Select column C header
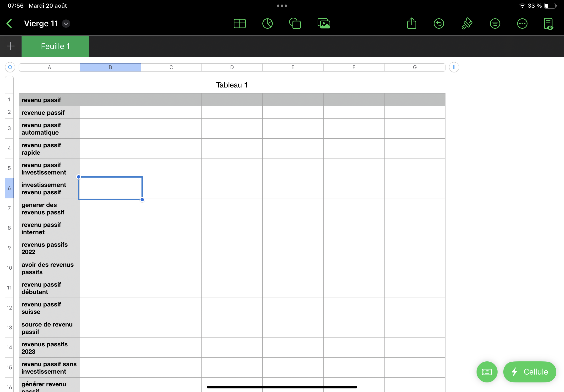 (171, 67)
